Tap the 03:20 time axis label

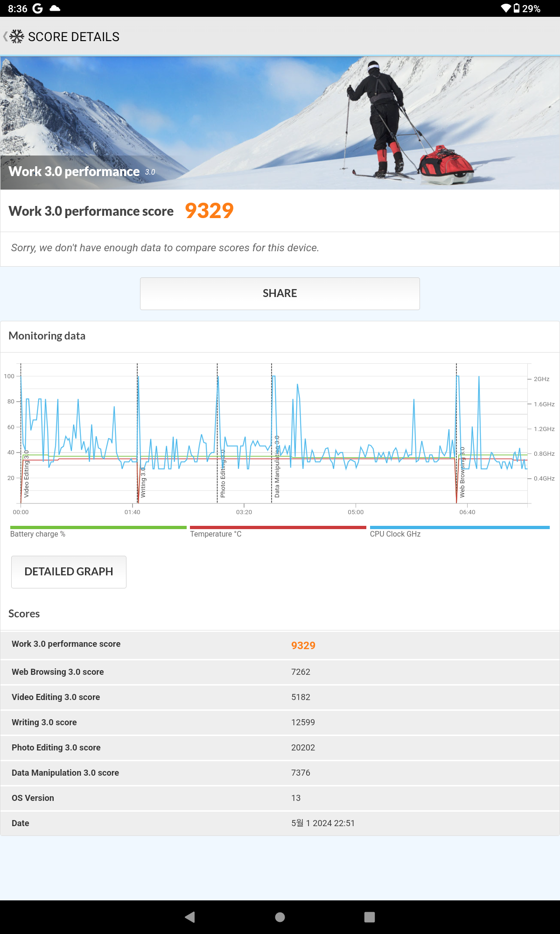244,512
